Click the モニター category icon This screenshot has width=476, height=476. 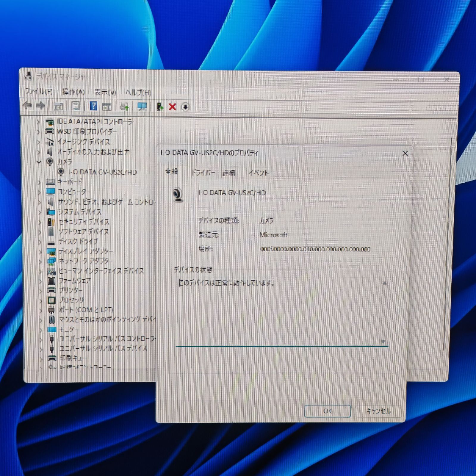click(52, 329)
